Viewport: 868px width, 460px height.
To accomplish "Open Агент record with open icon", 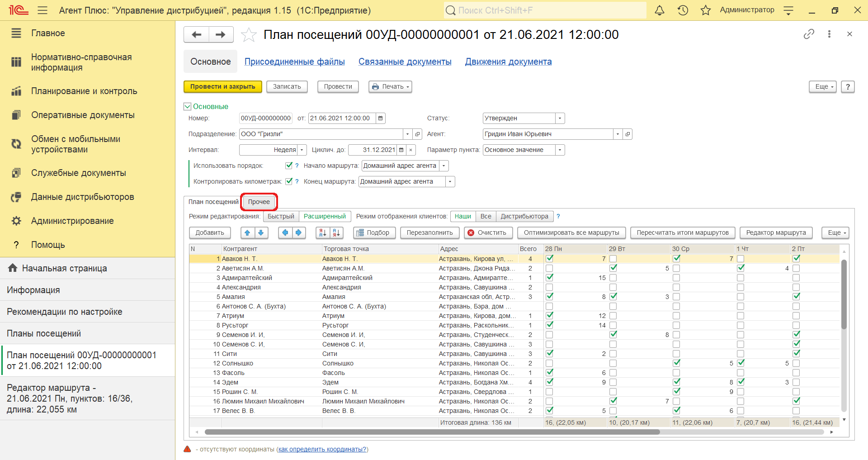I will [x=627, y=134].
